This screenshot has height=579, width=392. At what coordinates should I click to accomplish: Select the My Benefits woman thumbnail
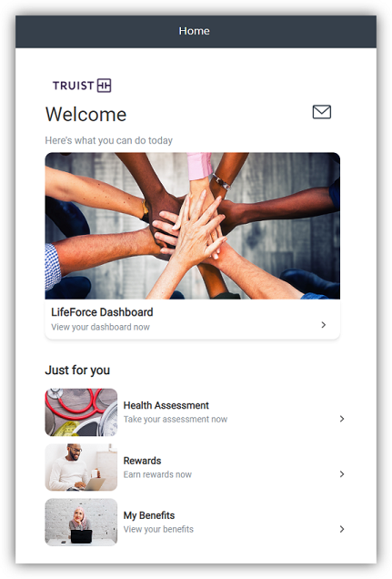coord(81,523)
